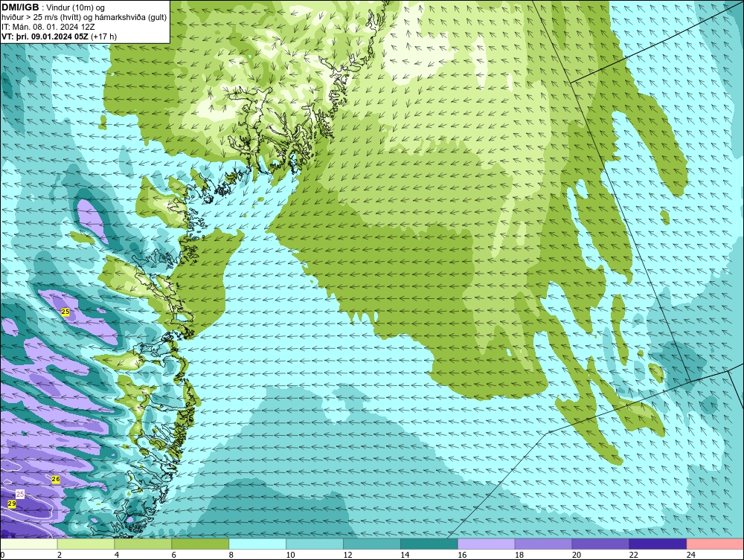
Task: Click the 2–4 m/s light green legend swatch
Action: tap(86, 544)
